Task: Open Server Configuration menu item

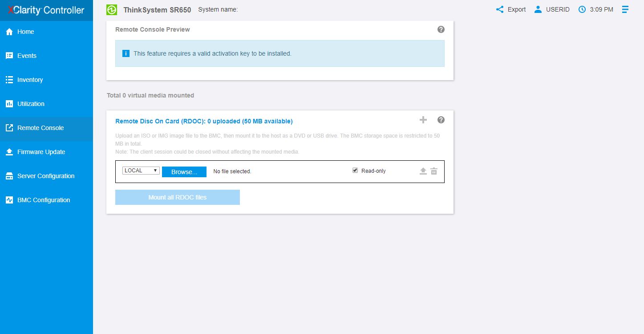Action: click(x=46, y=176)
